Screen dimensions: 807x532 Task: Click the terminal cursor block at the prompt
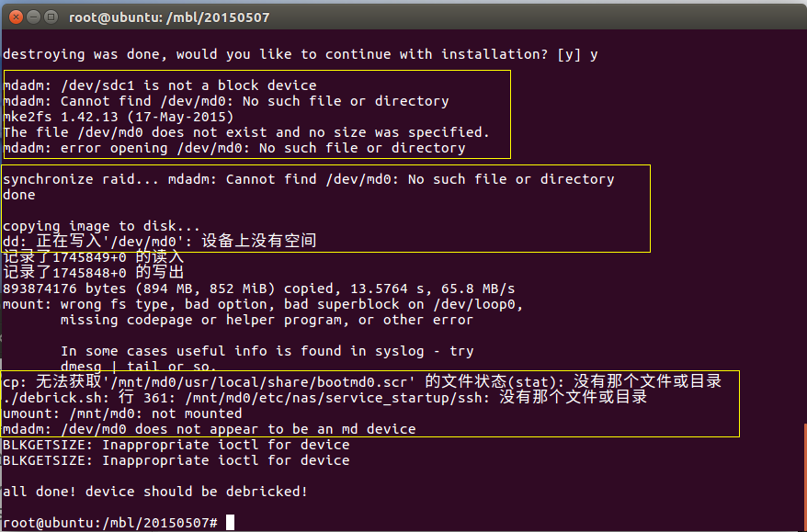tap(230, 522)
